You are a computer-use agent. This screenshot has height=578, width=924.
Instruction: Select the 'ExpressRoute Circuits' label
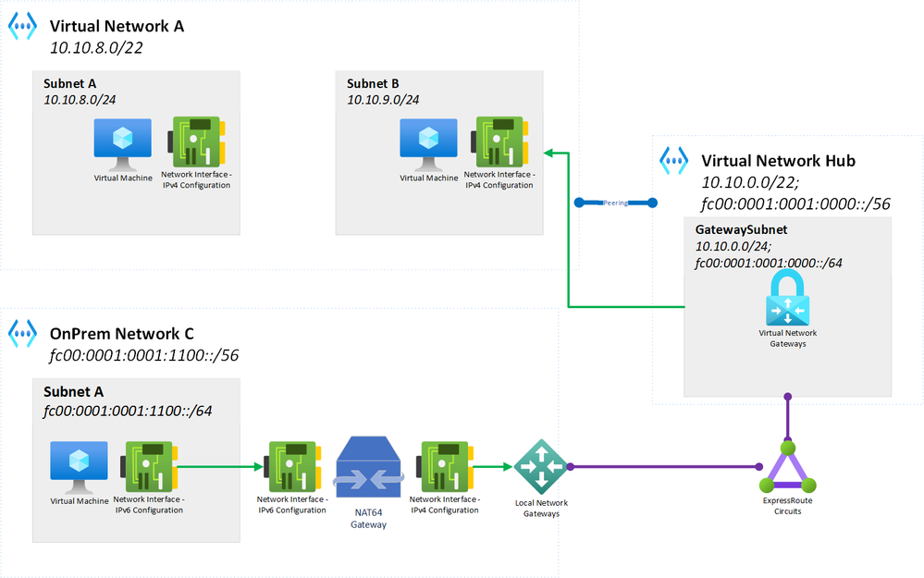pos(787,506)
